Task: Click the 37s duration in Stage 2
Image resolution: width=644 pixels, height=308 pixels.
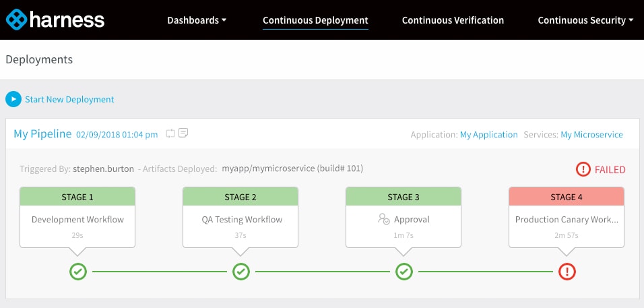Action: [x=240, y=235]
